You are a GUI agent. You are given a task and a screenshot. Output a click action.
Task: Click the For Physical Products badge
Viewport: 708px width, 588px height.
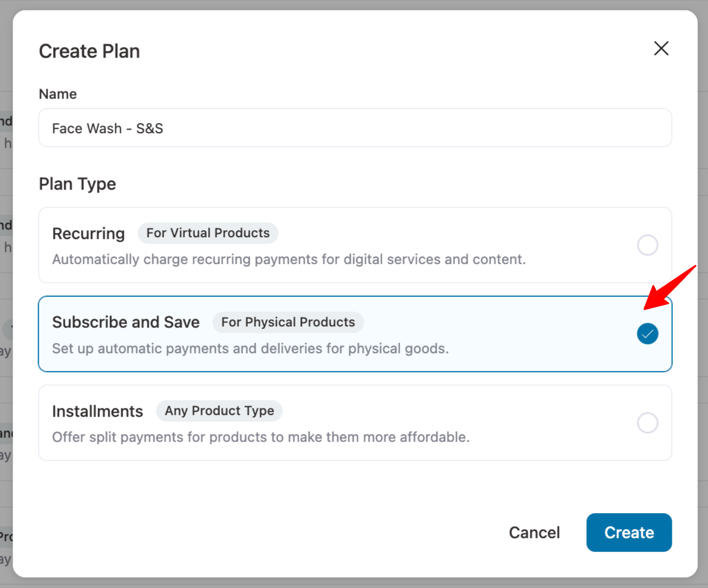point(288,322)
